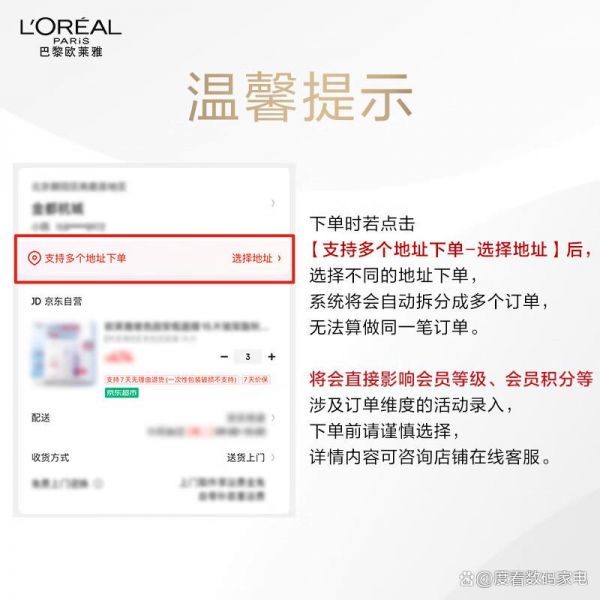This screenshot has height=600, width=600.
Task: Click the JD 京东自营 store label
Action: pos(57,302)
